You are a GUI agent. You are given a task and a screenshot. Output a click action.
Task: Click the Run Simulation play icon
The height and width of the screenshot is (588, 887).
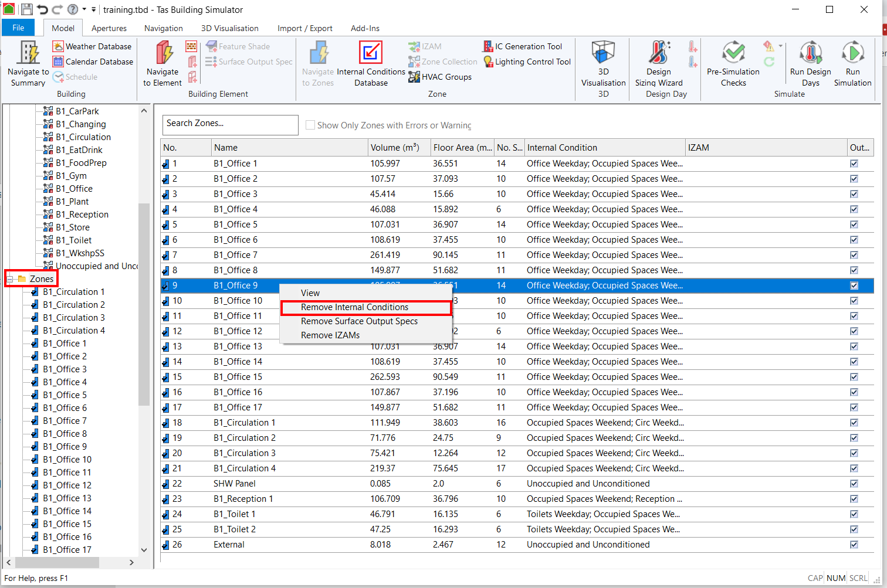[x=853, y=52]
